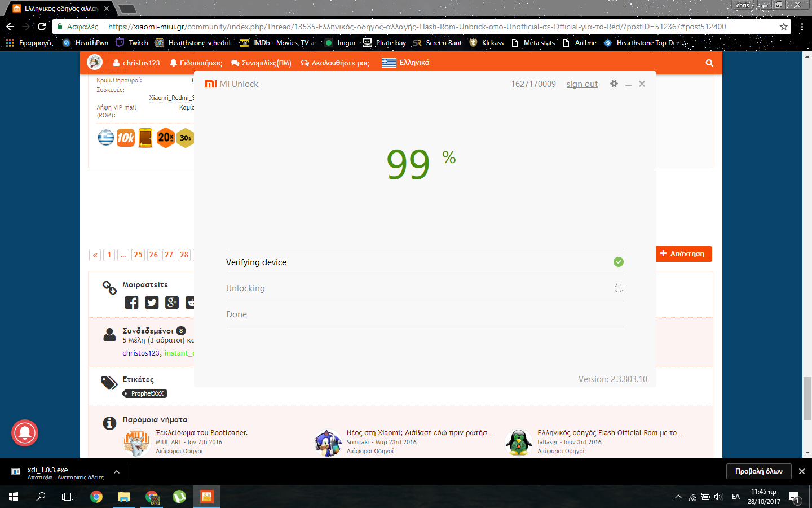
Task: Open Imgur bookmark
Action: pyautogui.click(x=340, y=43)
